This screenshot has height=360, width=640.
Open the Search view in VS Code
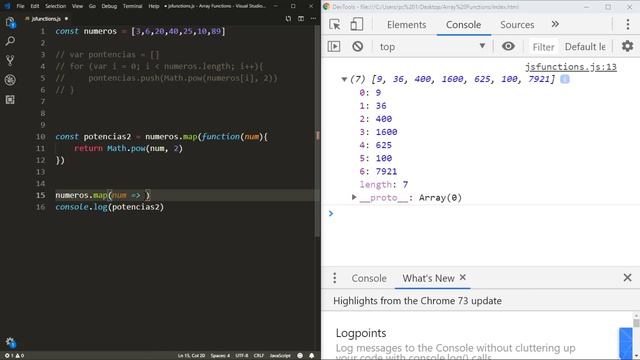point(10,41)
